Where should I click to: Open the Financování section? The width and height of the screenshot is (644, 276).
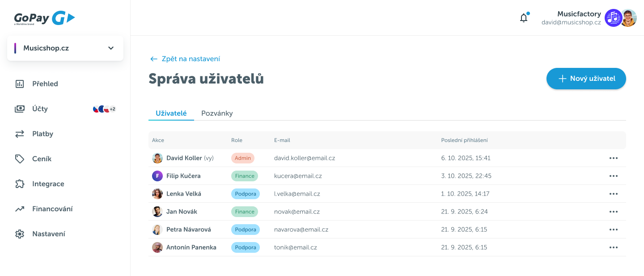click(x=52, y=209)
